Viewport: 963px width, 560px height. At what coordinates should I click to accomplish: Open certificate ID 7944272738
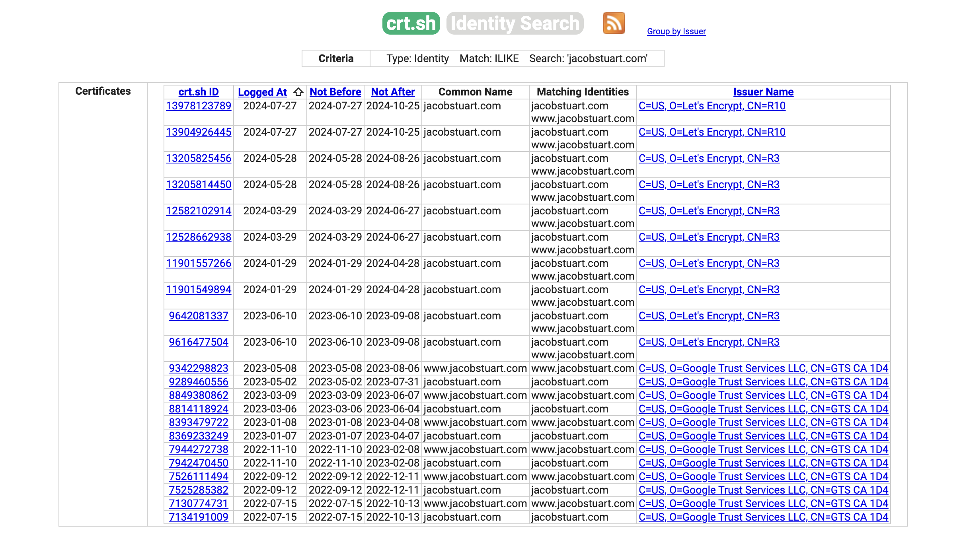(x=199, y=449)
